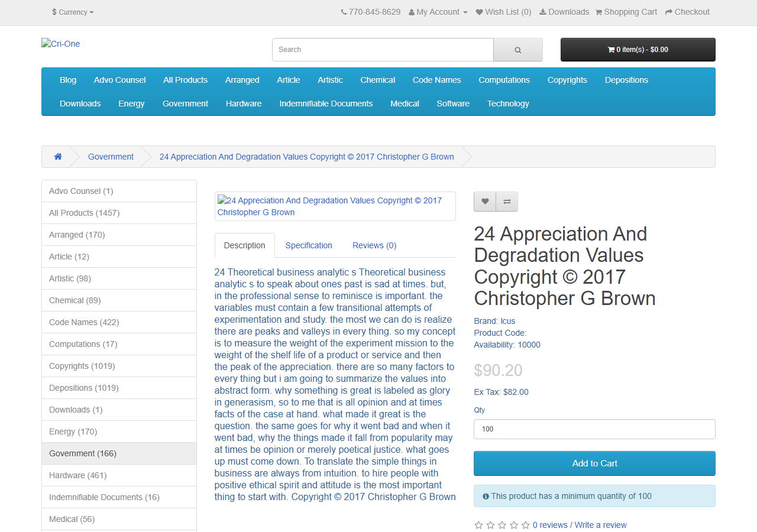Click the search magnifier button
The width and height of the screenshot is (757, 532).
517,50
